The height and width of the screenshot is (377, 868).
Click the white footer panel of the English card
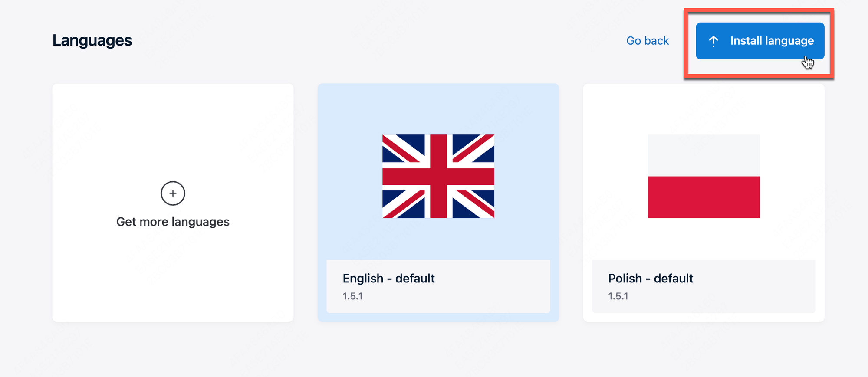(x=438, y=286)
